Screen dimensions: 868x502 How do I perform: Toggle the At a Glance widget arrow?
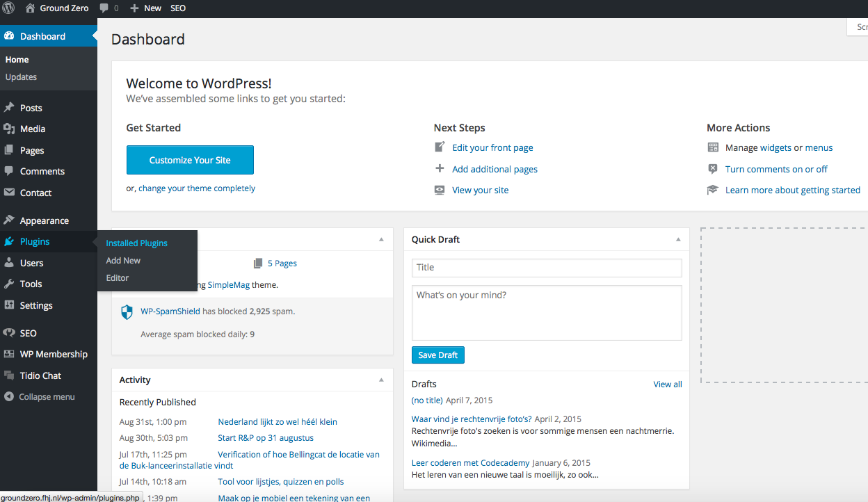pyautogui.click(x=381, y=239)
